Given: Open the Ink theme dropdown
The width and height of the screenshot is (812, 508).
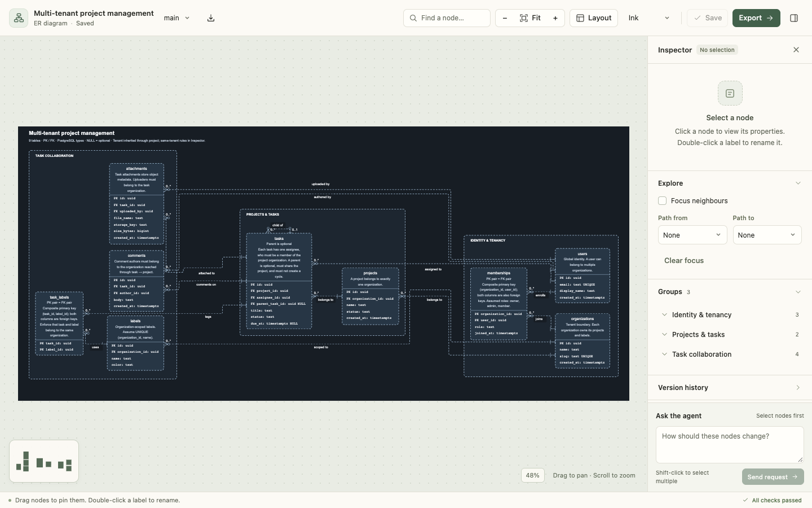Looking at the screenshot, I should click(x=649, y=18).
